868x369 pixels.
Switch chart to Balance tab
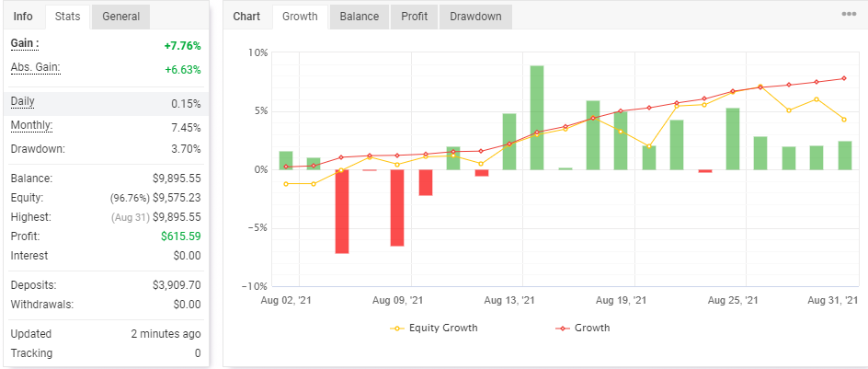pos(360,17)
